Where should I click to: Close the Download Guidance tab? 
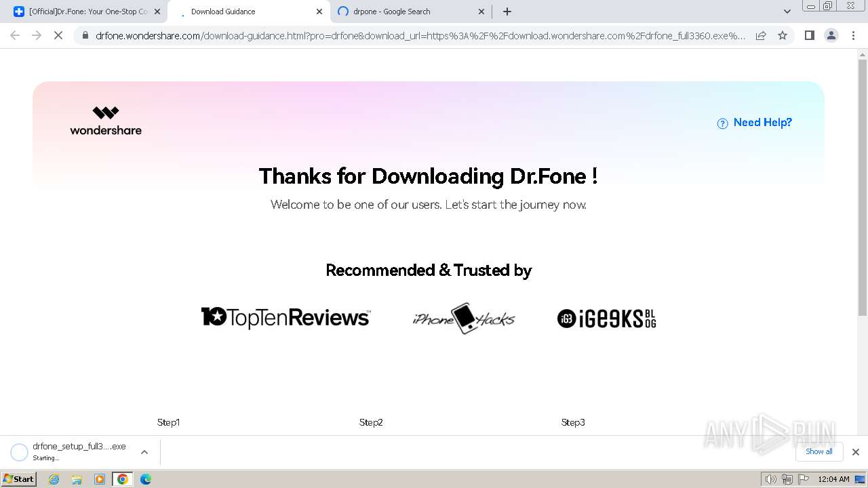coord(319,12)
